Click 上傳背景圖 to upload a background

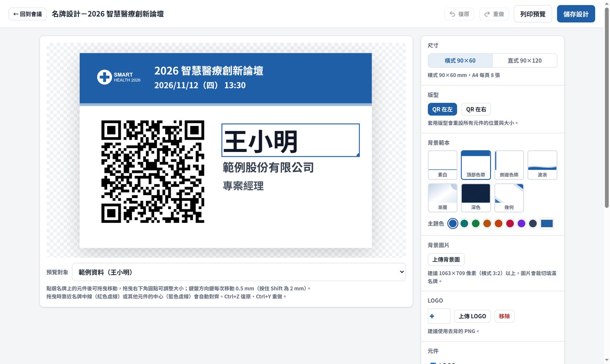pyautogui.click(x=446, y=260)
